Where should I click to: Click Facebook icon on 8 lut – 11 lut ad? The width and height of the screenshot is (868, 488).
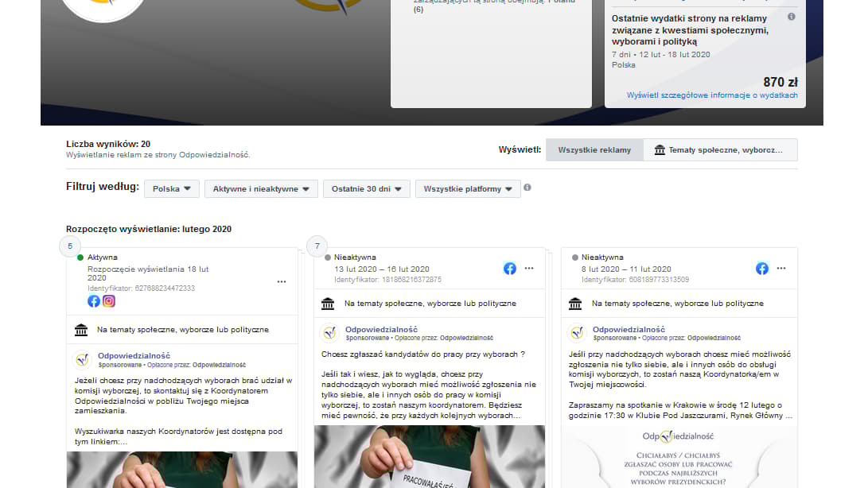tap(762, 269)
